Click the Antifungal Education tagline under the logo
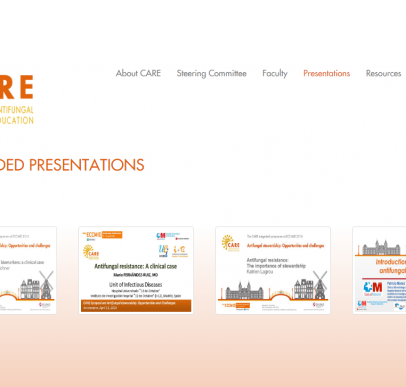Screen dimensions: 406x387 pos(17,115)
